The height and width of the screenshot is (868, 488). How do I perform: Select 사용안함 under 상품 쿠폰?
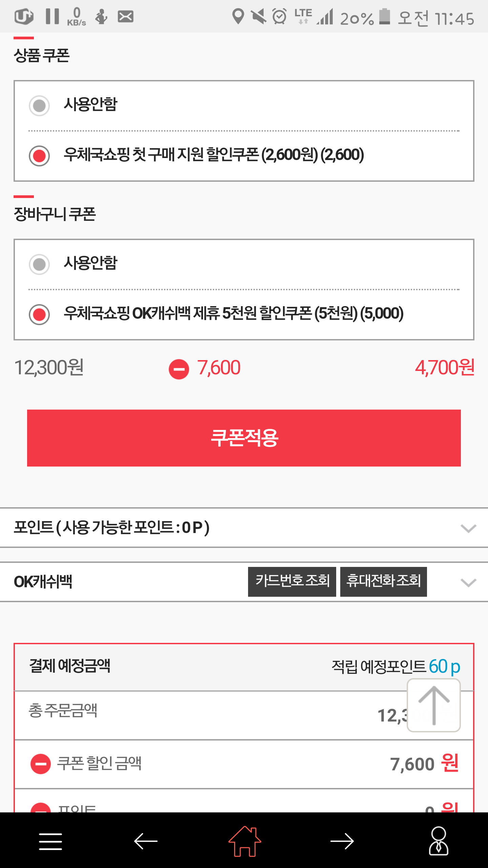[39, 105]
